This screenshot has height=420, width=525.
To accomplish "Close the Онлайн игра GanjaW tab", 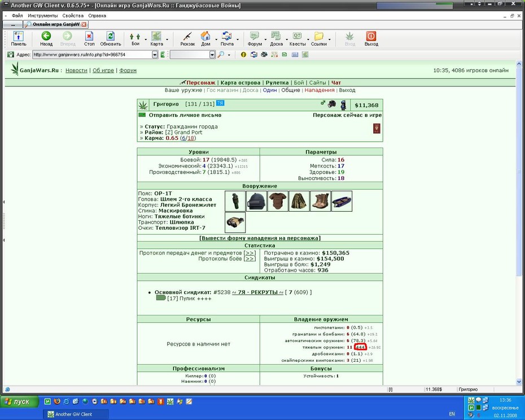I will click(x=84, y=24).
